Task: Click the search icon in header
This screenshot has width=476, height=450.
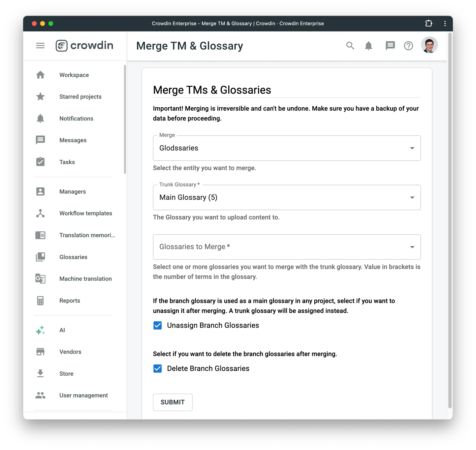Action: click(x=350, y=46)
